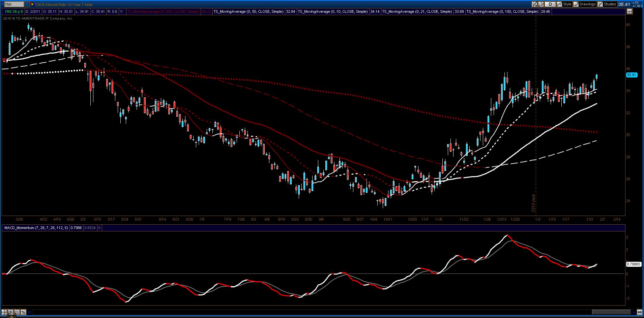Screen dimensions: 644x318
Task: Click the 21-period moving average label
Action: (417, 11)
